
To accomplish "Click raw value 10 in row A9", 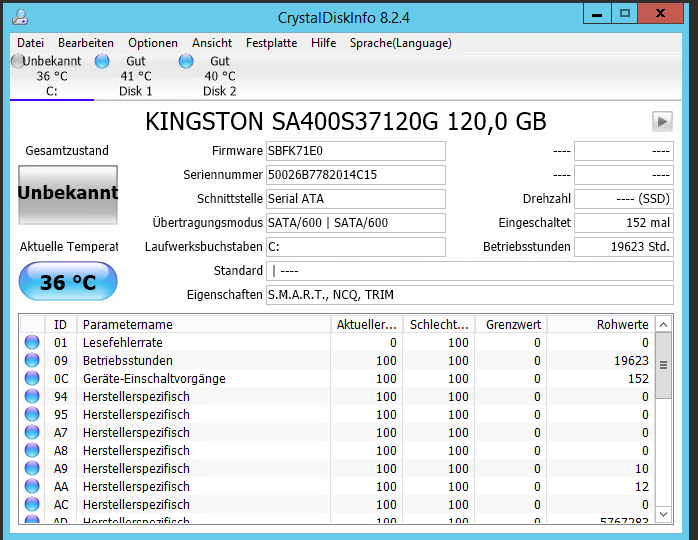I will pos(641,469).
